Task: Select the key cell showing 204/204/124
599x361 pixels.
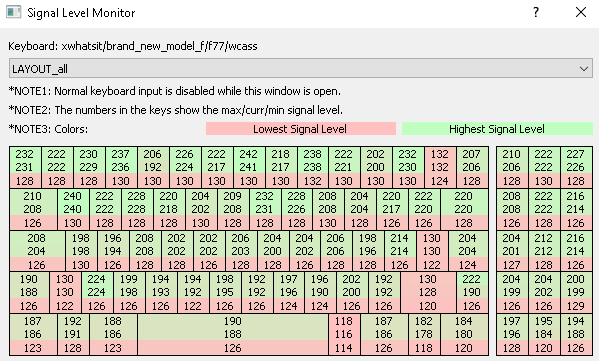Action: (468, 251)
